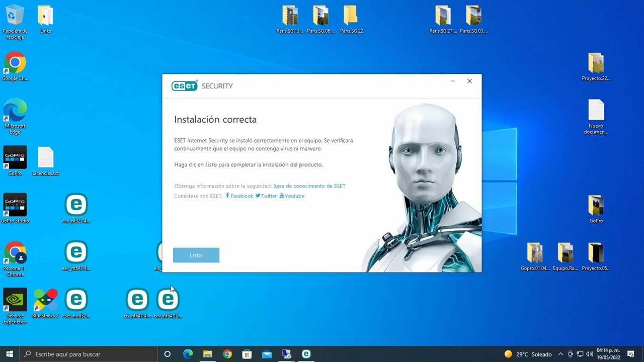644x362 pixels.
Task: Select the BlueStacks X desktop shortcut
Action: pos(45,303)
